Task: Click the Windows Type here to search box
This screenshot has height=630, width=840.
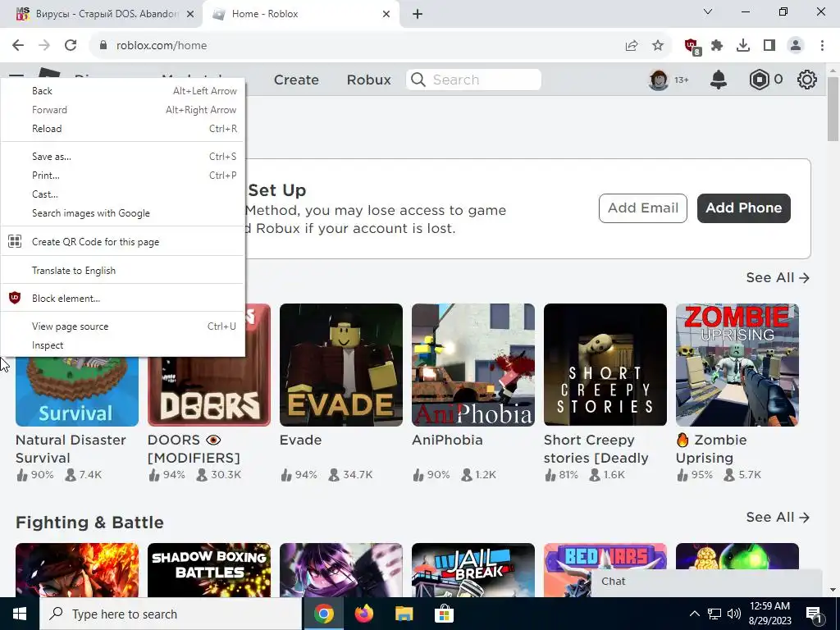Action: [171, 614]
